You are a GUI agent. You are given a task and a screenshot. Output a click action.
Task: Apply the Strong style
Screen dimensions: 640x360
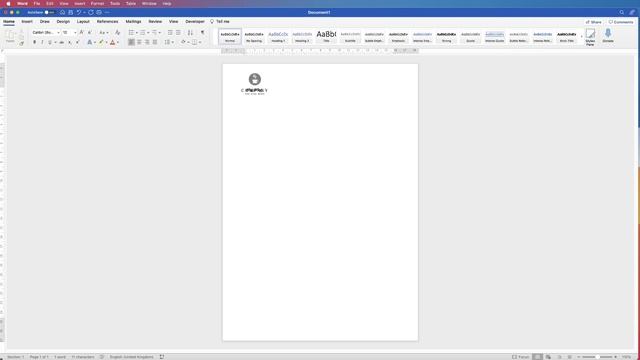(447, 37)
